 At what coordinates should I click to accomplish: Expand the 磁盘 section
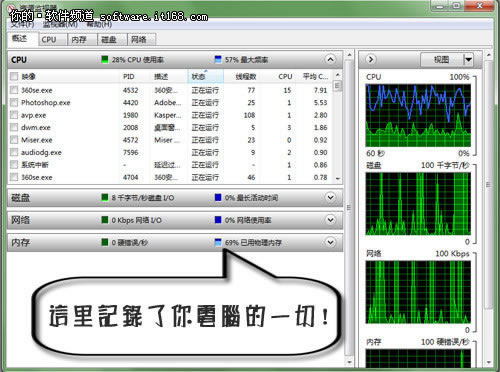point(330,198)
